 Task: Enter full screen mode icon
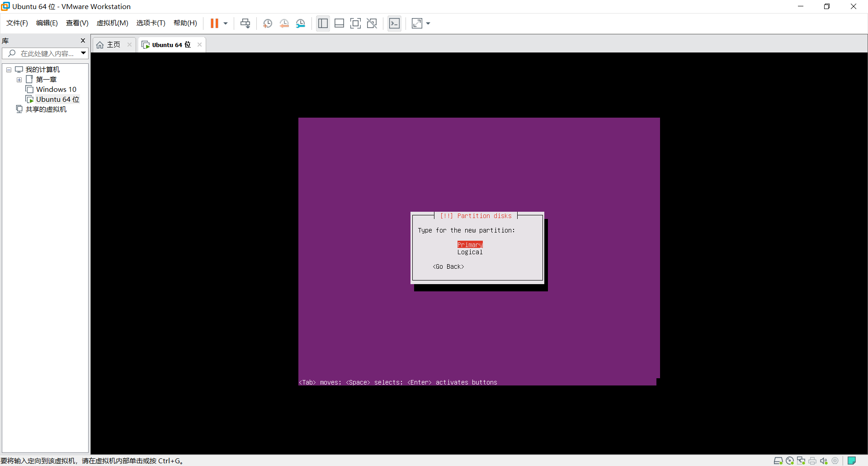355,23
